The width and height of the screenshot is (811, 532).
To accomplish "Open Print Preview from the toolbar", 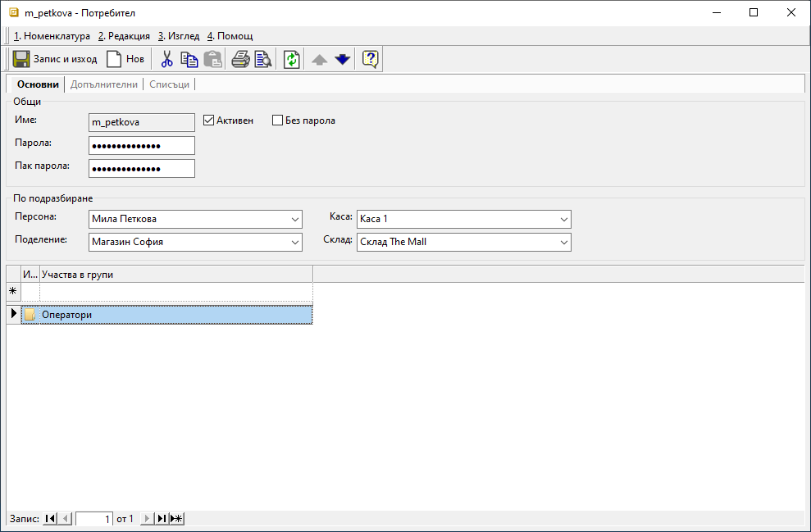I will [262, 59].
